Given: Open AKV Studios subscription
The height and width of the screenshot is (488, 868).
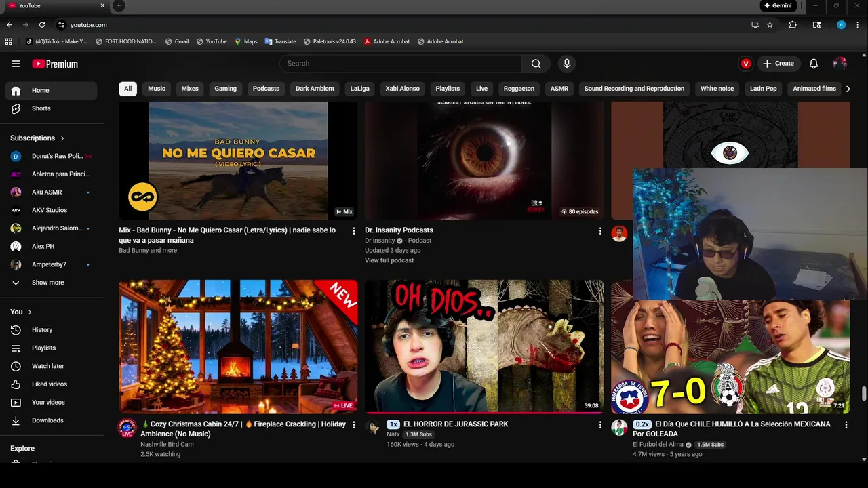Looking at the screenshot, I should coord(51,210).
